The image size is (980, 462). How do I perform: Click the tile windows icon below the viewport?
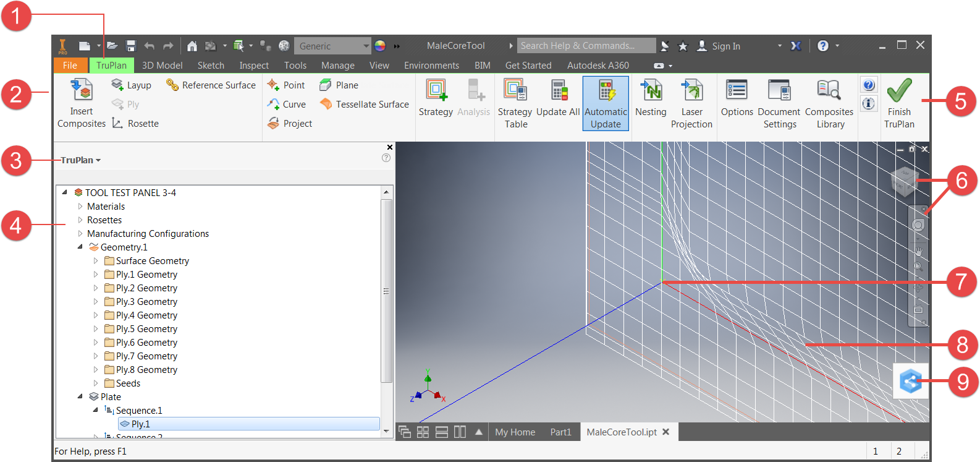click(423, 432)
